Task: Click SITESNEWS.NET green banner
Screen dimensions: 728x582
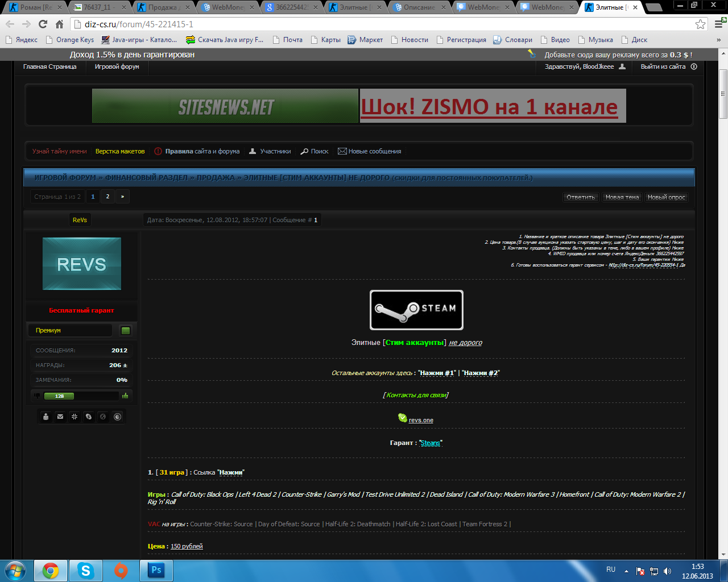Action: (225, 106)
